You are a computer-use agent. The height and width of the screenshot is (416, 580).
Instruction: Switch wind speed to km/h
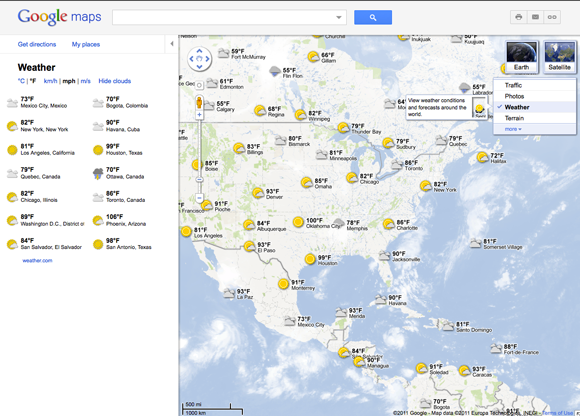point(50,81)
